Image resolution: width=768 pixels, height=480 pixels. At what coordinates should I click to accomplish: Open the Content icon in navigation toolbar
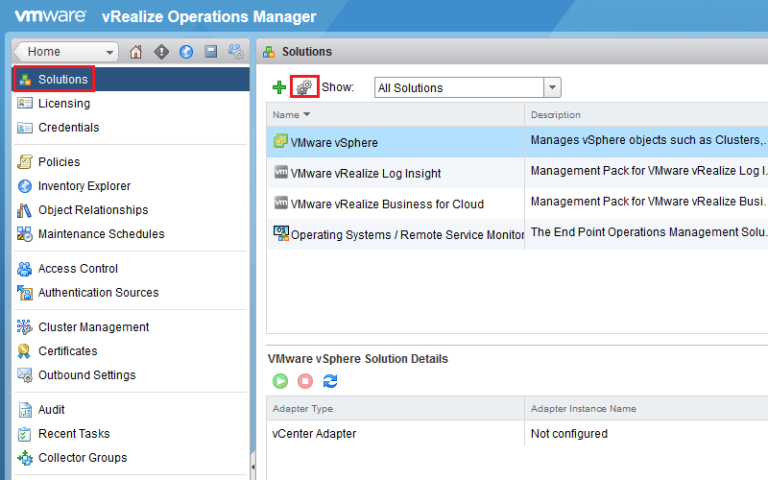point(211,52)
